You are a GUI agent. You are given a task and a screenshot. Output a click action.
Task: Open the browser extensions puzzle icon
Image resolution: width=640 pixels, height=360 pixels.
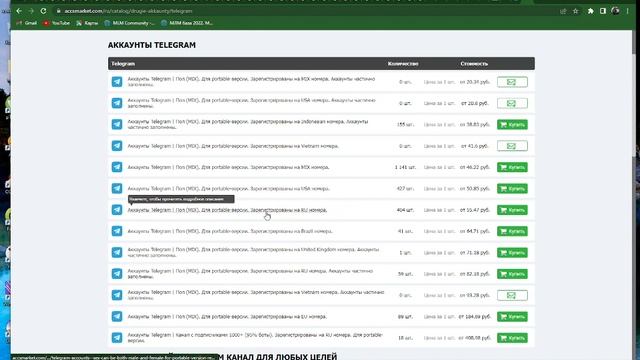tap(591, 11)
